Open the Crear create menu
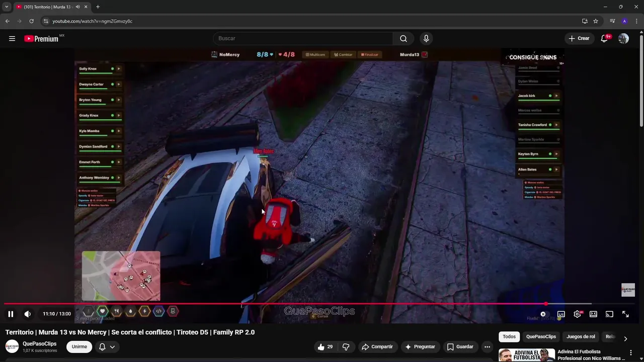Screen dimensions: 644x362 coord(579,38)
